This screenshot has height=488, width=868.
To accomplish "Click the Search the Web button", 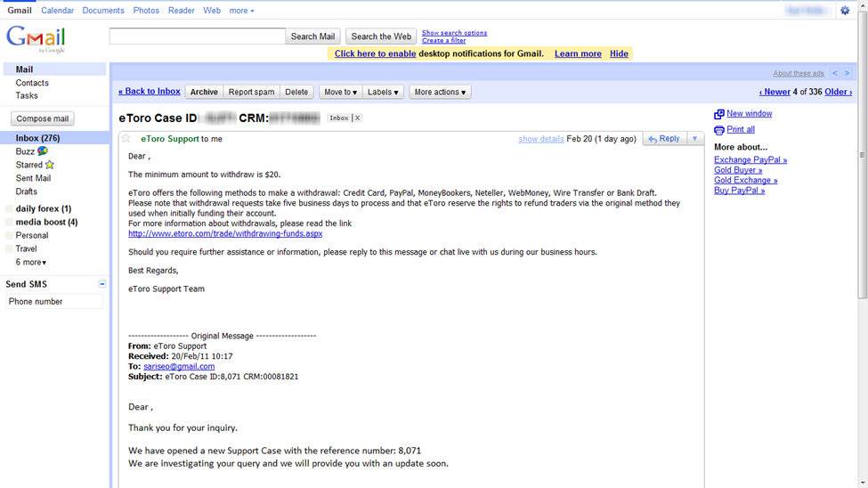I will (x=381, y=37).
